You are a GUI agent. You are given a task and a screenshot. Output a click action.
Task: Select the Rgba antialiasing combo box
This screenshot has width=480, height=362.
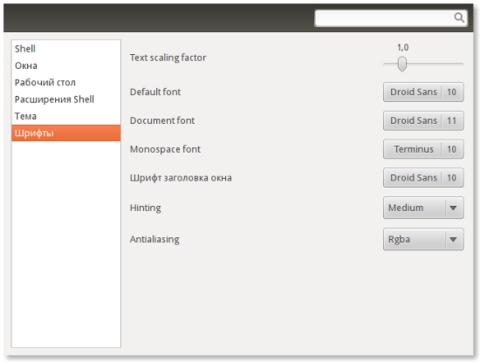coord(423,239)
